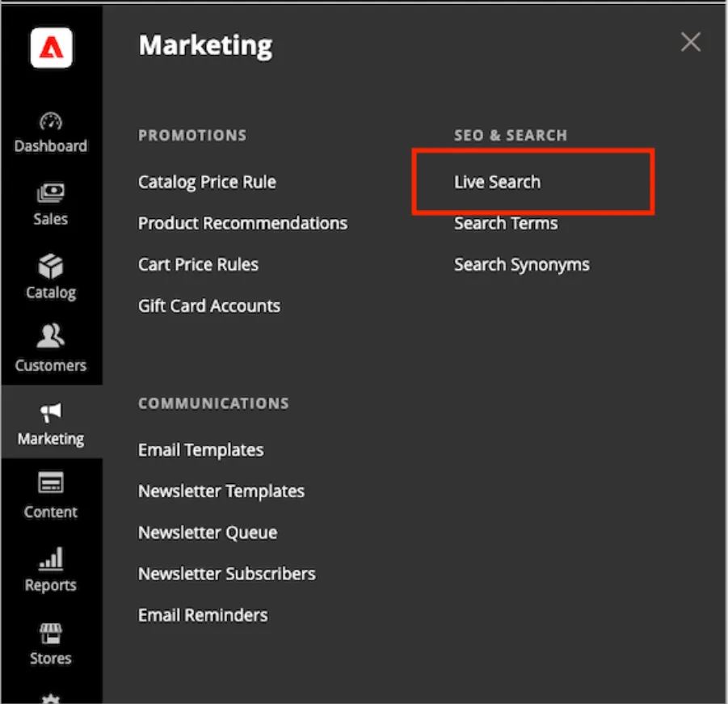Click the Marketing panel heading

(206, 46)
